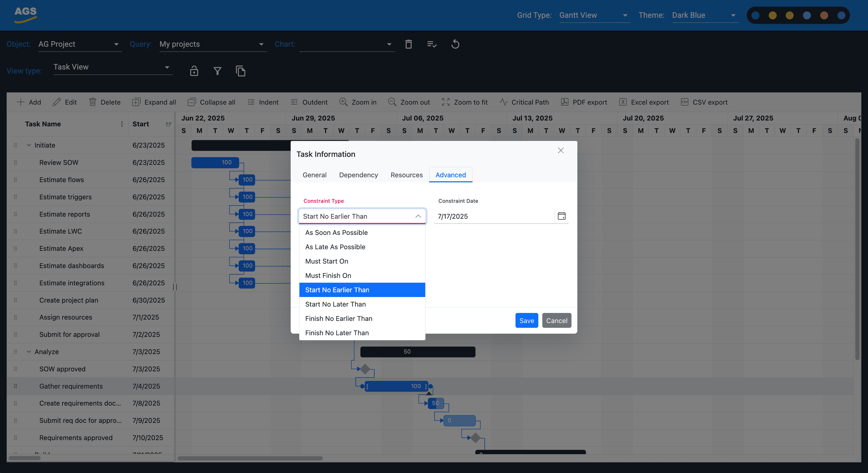Open the Constraint Date calendar picker
Viewport: 868px width, 473px height.
[561, 216]
